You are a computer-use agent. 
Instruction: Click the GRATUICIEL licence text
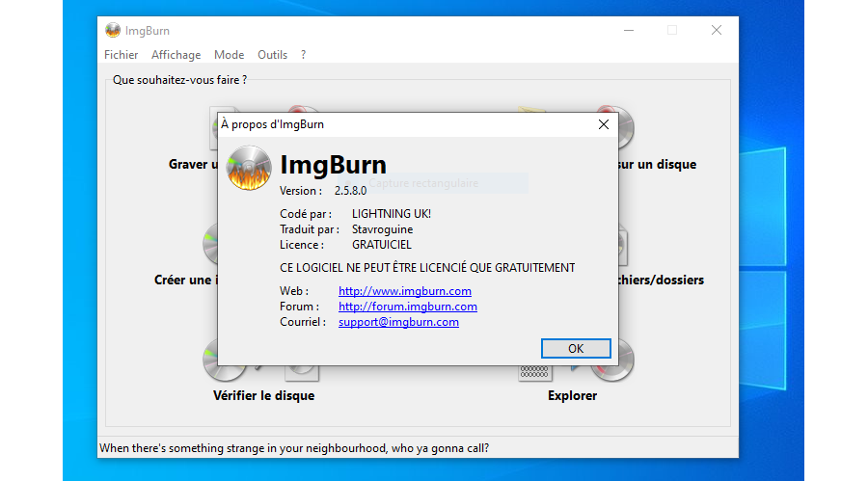pyautogui.click(x=382, y=245)
